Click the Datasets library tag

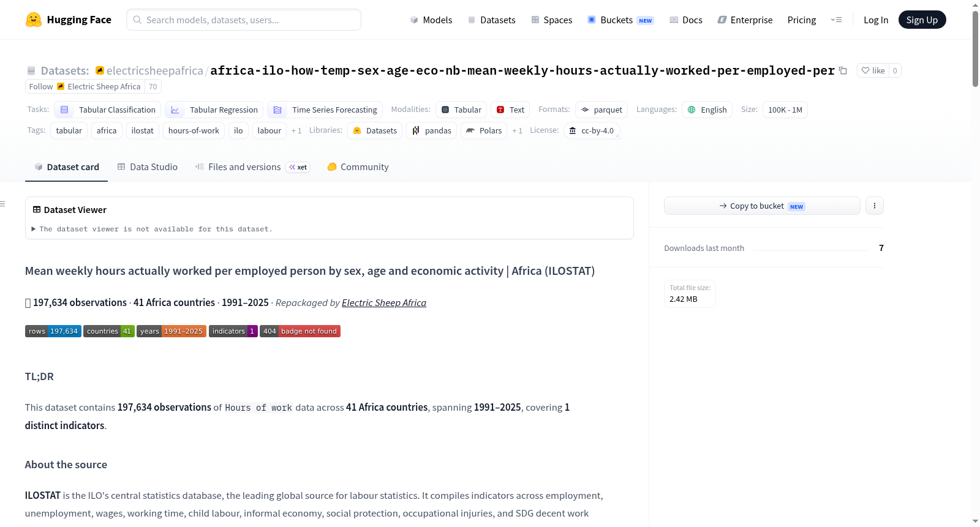(375, 130)
